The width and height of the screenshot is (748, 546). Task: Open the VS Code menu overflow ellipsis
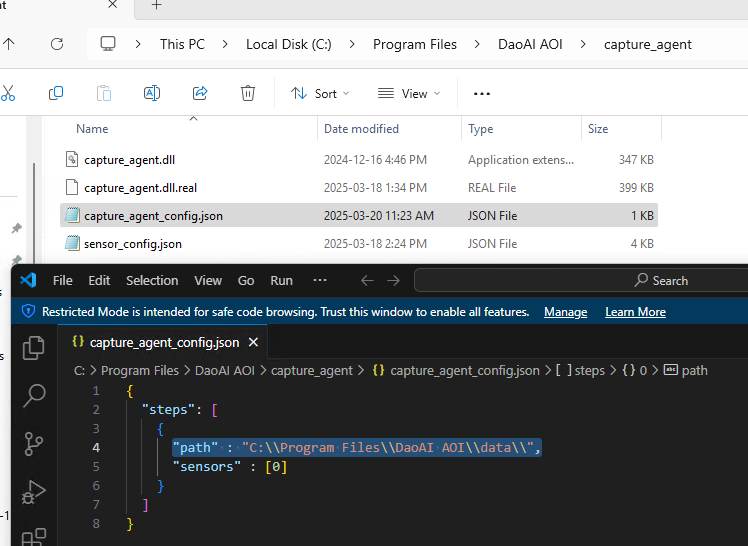click(320, 280)
